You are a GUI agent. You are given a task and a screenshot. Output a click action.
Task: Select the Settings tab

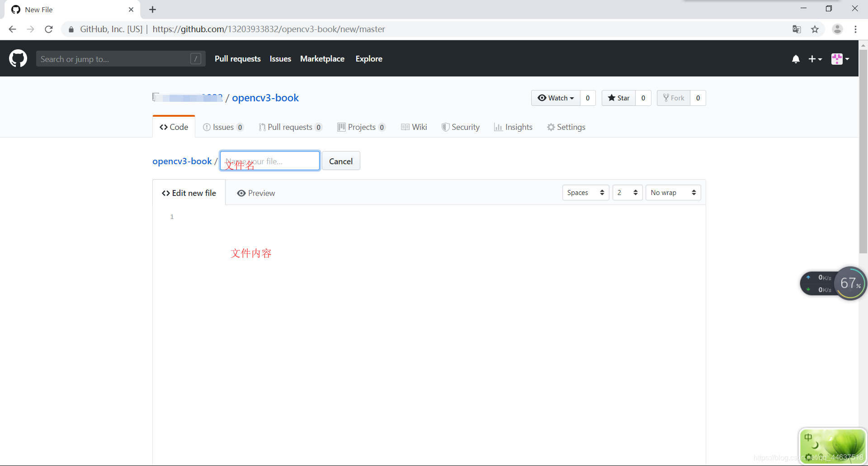tap(566, 127)
